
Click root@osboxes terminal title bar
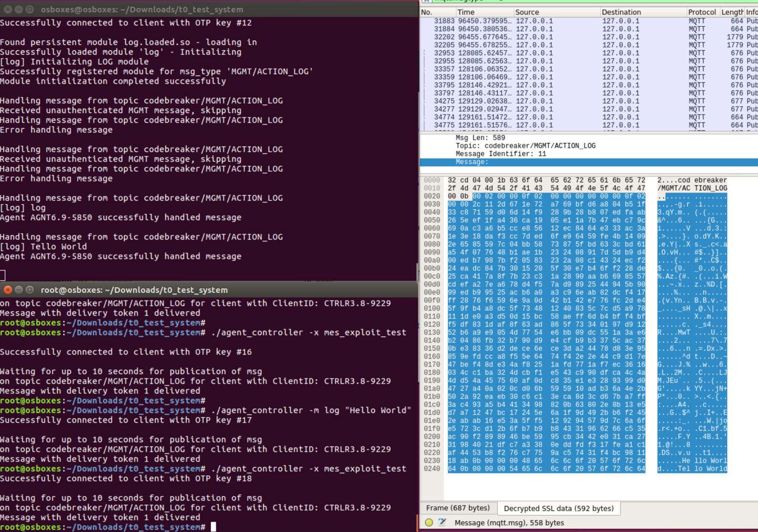click(x=209, y=290)
